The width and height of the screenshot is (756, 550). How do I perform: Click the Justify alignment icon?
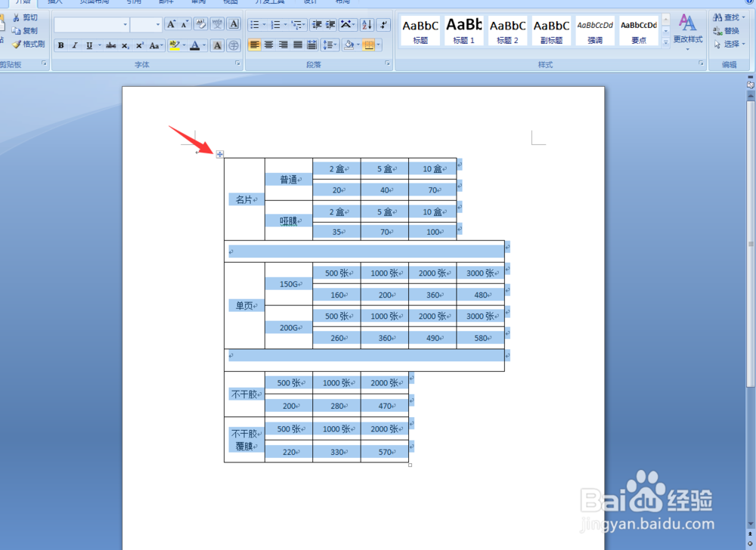click(x=297, y=45)
